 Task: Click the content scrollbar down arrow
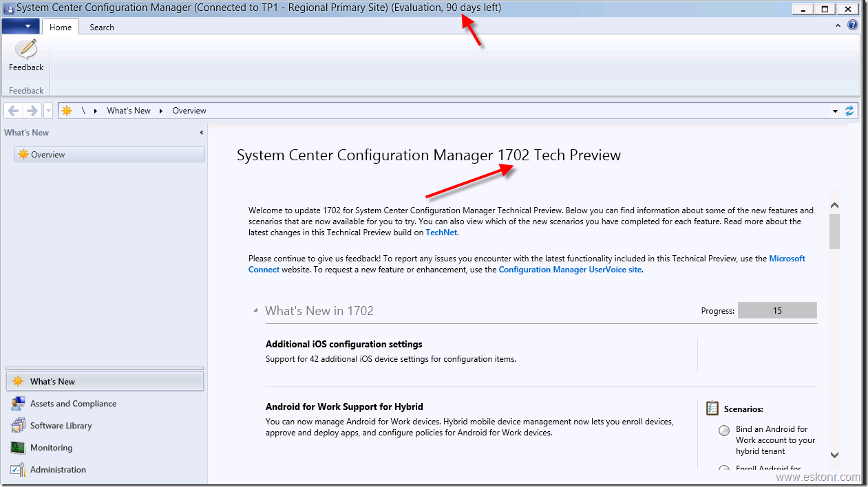pos(834,455)
